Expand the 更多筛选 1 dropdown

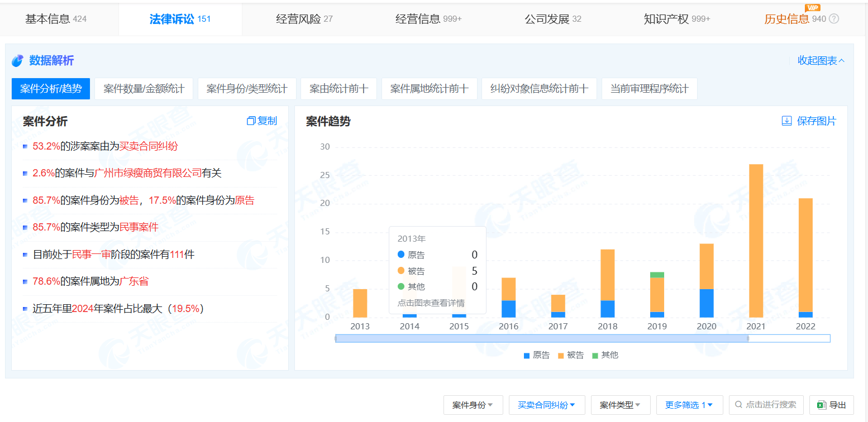(690, 405)
